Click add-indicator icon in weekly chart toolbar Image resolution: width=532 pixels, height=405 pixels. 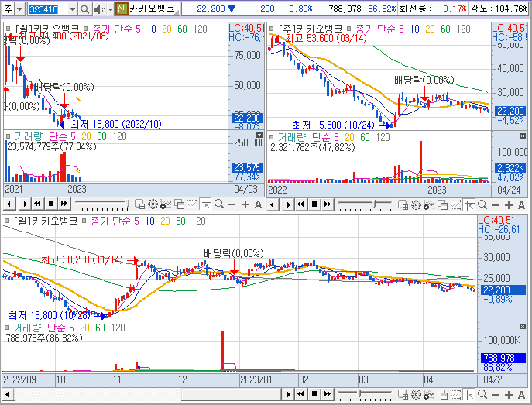(429, 204)
